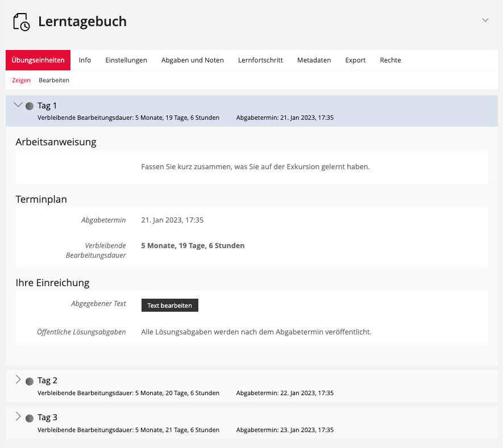Select the Zeigen sub-tab
The width and height of the screenshot is (503, 448).
(x=21, y=80)
